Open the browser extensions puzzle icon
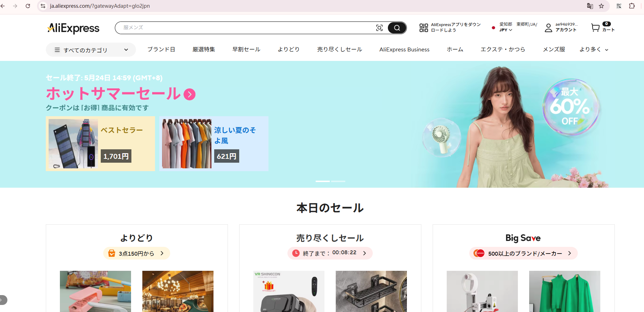 [x=632, y=6]
